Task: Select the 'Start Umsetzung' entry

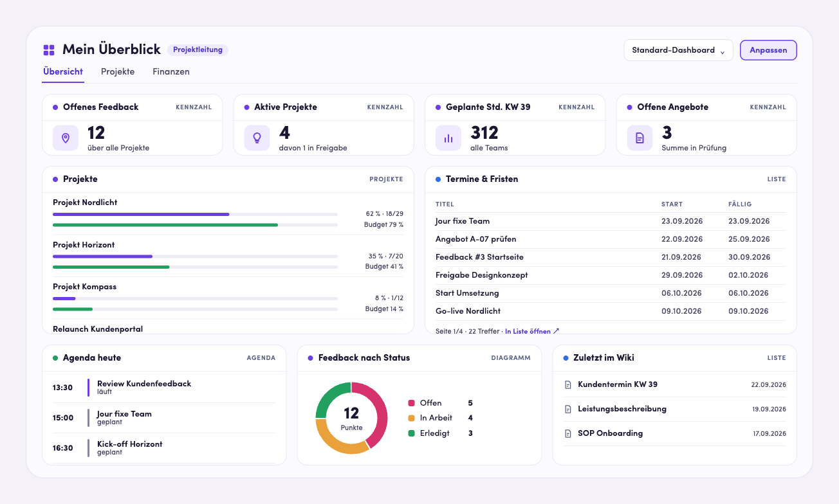Action: click(611, 293)
